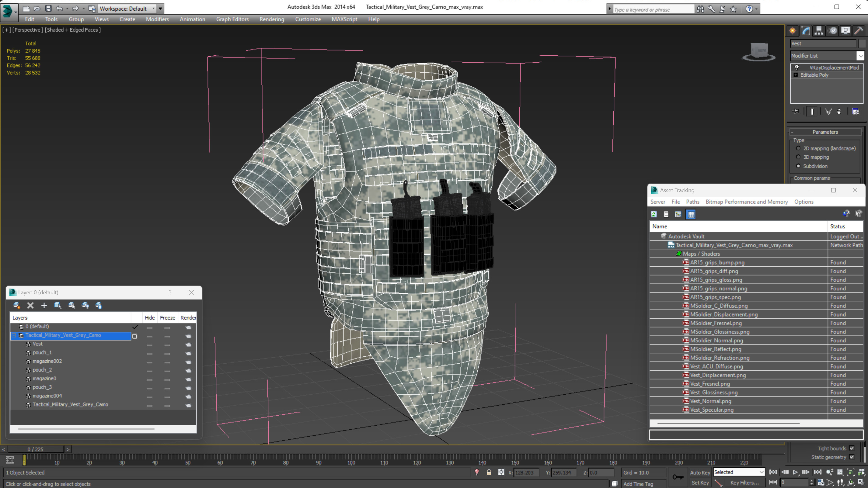Open the Help question mark dropdown arrow

[757, 9]
